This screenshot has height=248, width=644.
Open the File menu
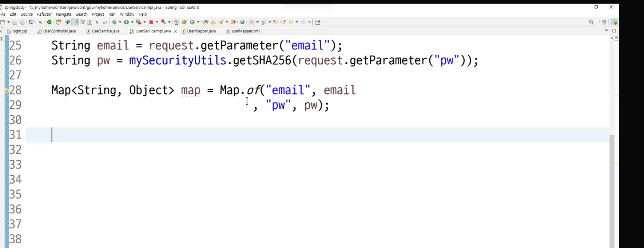pos(3,14)
